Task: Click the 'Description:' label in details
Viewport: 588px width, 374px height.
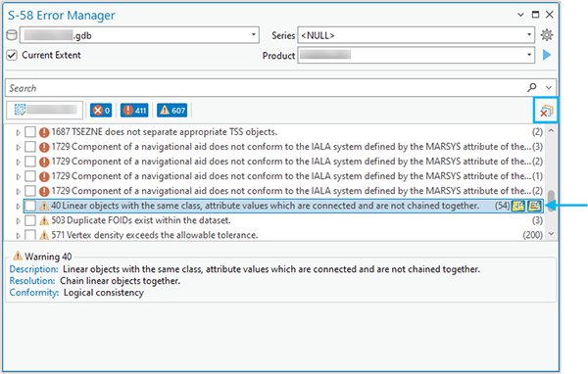Action: 33,269
